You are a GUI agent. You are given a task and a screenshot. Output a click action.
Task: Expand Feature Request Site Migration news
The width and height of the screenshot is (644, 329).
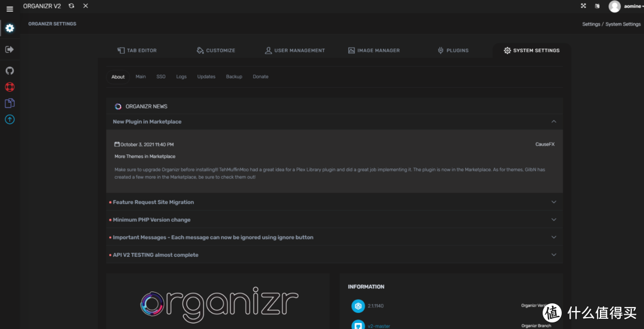[553, 202]
